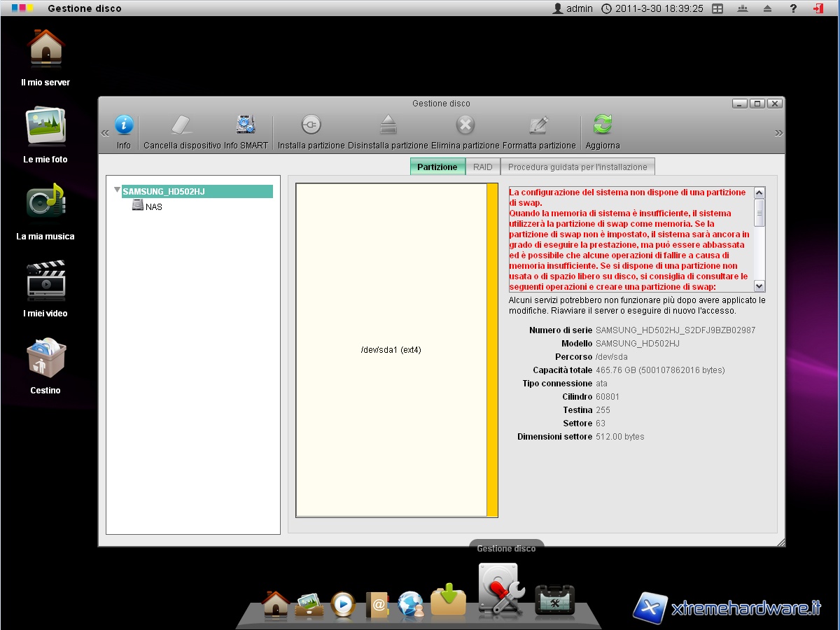This screenshot has width=840, height=630.
Task: Open Procedura guidata per l'installazione tab
Action: tap(577, 167)
